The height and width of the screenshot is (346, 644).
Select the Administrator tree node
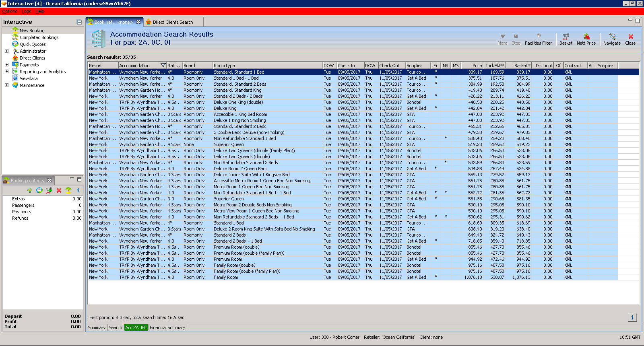[33, 51]
